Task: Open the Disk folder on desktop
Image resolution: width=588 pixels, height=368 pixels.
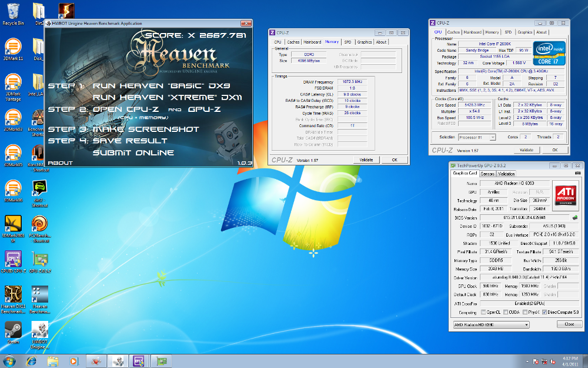Action: (38, 49)
